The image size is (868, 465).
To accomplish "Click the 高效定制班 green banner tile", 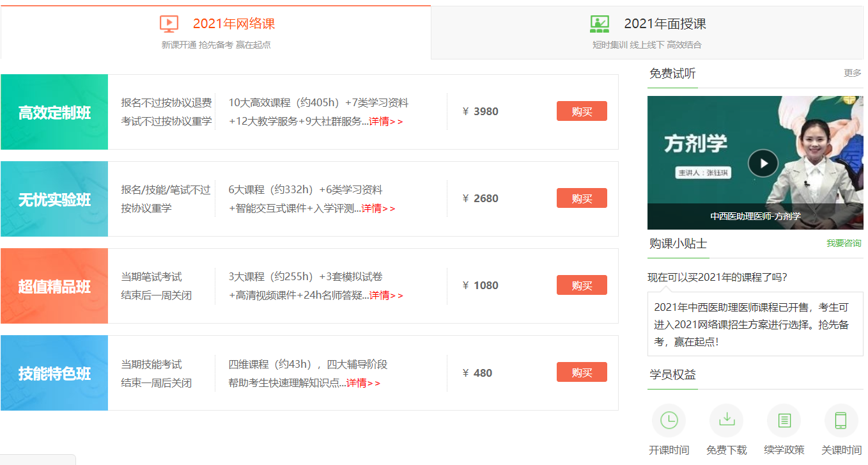I will click(54, 113).
